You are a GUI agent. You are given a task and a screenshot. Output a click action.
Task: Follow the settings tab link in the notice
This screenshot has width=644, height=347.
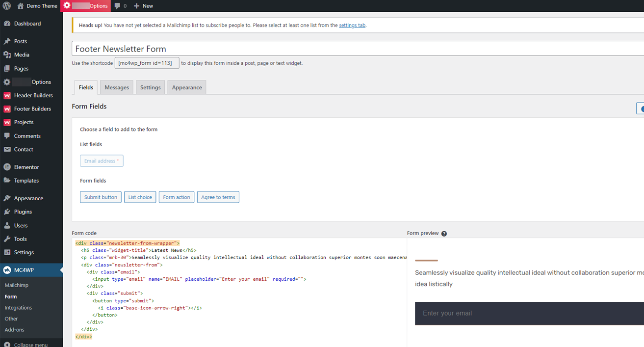tap(352, 25)
